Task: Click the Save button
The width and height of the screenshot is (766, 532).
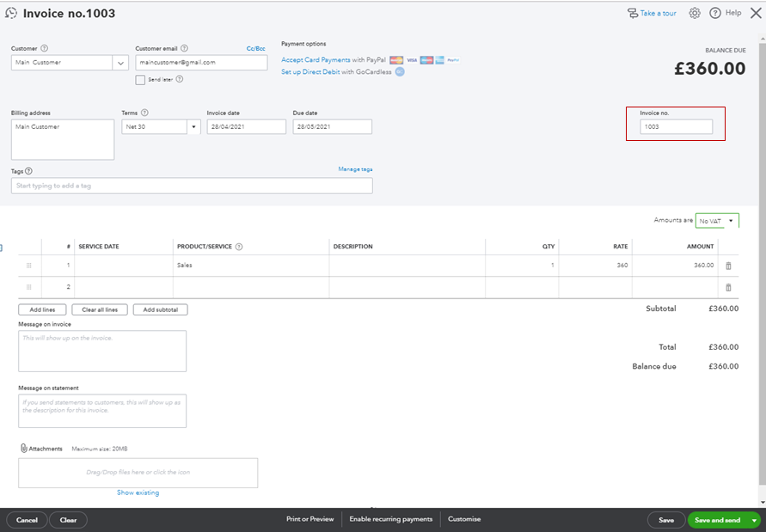Action: (666, 520)
